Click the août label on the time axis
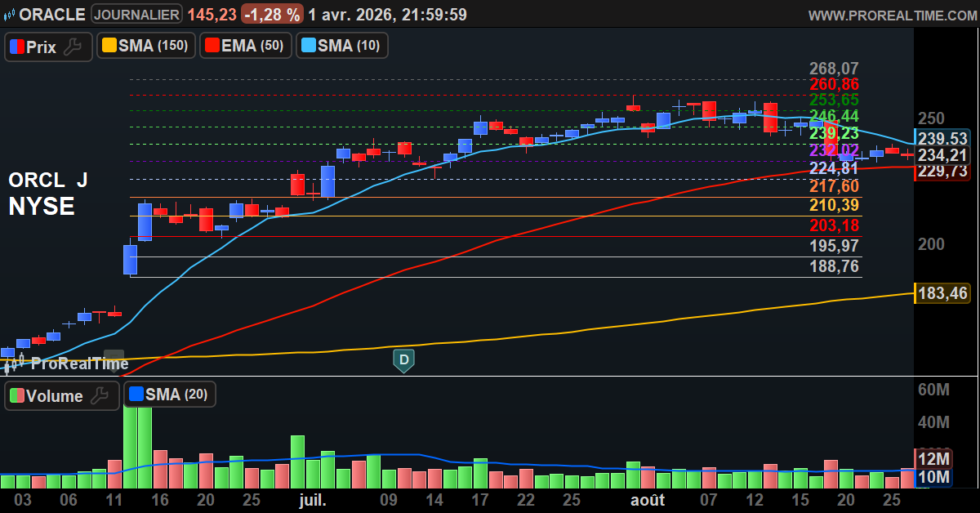980x513 pixels. click(648, 499)
